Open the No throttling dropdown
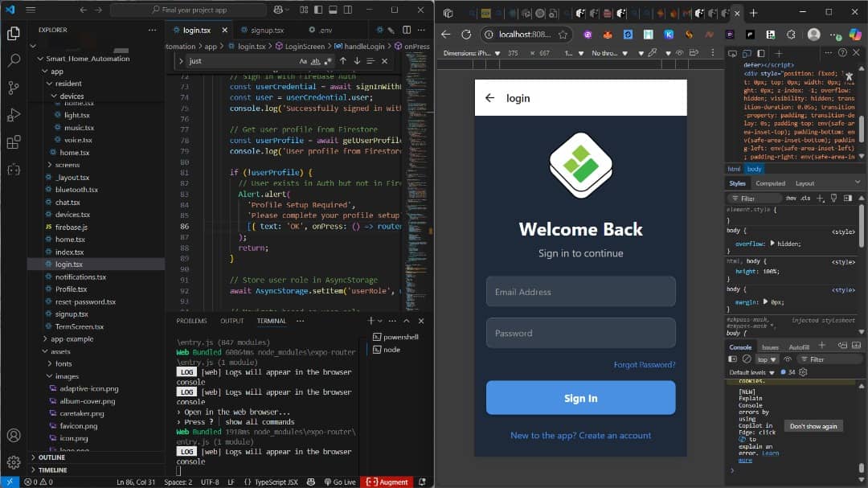The image size is (868, 488). click(x=609, y=53)
